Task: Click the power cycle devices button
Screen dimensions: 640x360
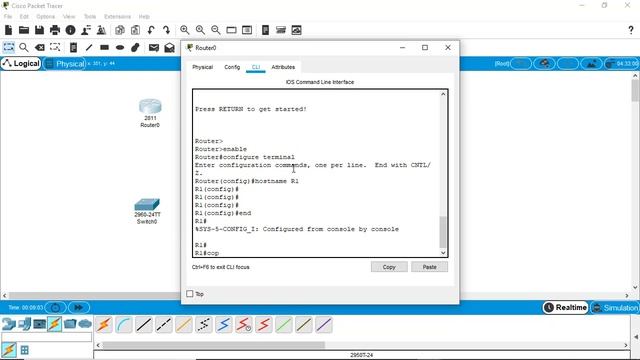Action: pyautogui.click(x=56, y=307)
